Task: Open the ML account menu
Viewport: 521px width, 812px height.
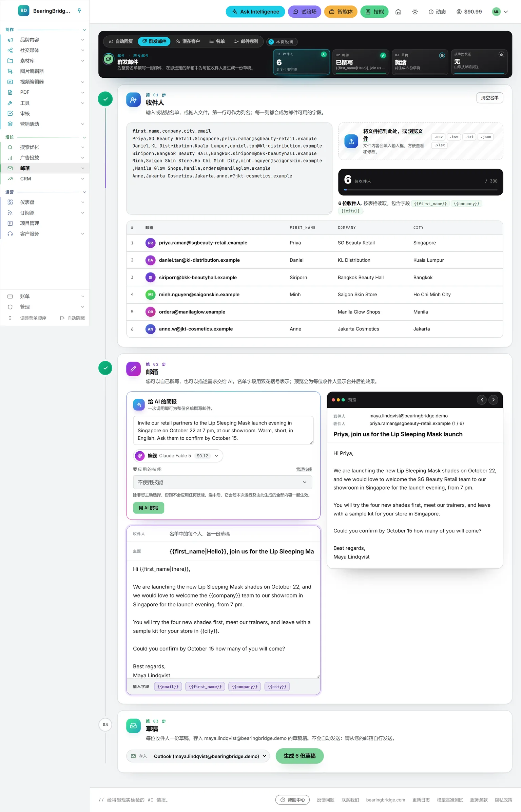Action: (x=500, y=12)
